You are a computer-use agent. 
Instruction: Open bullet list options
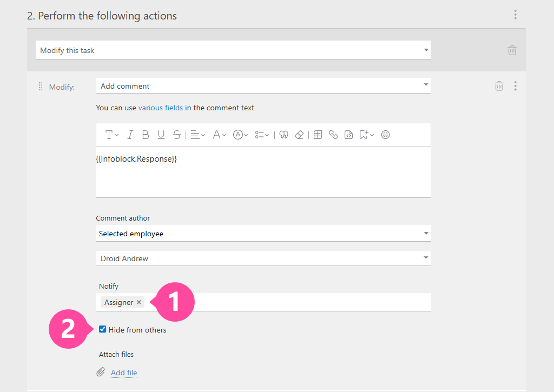262,135
